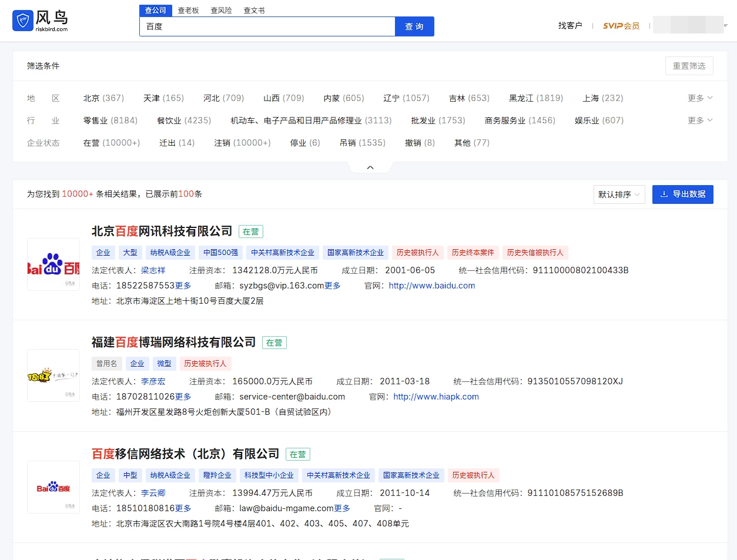737x560 pixels.
Task: Click the search box containing 百度
Action: [x=267, y=26]
